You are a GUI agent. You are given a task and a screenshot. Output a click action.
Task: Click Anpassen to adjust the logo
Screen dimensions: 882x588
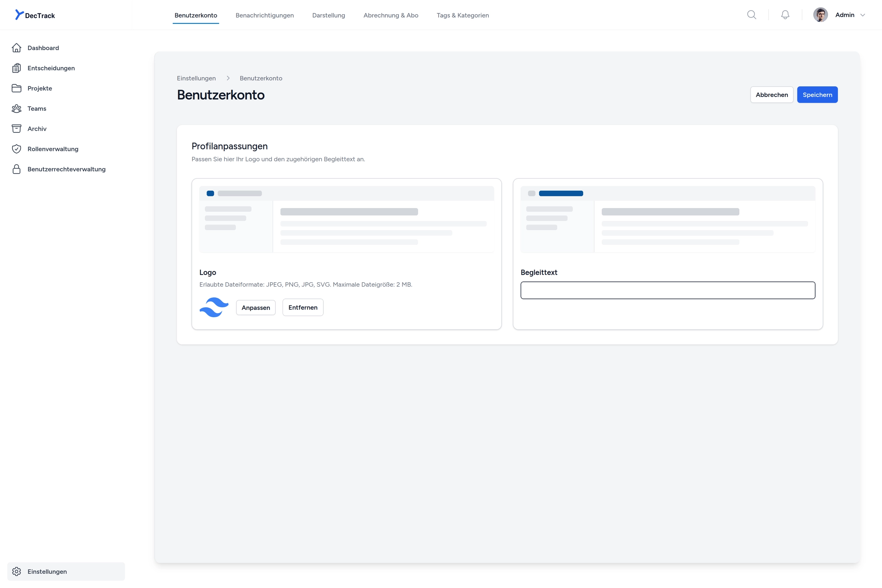255,307
